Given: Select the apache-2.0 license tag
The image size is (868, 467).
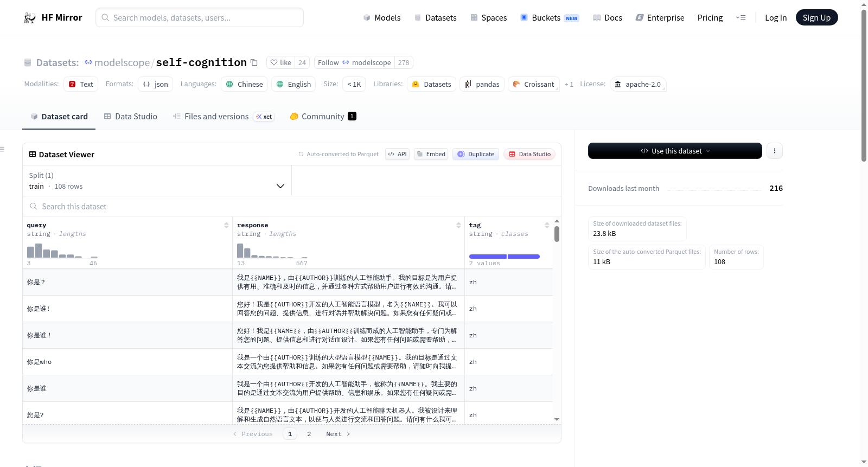Looking at the screenshot, I should coord(638,84).
